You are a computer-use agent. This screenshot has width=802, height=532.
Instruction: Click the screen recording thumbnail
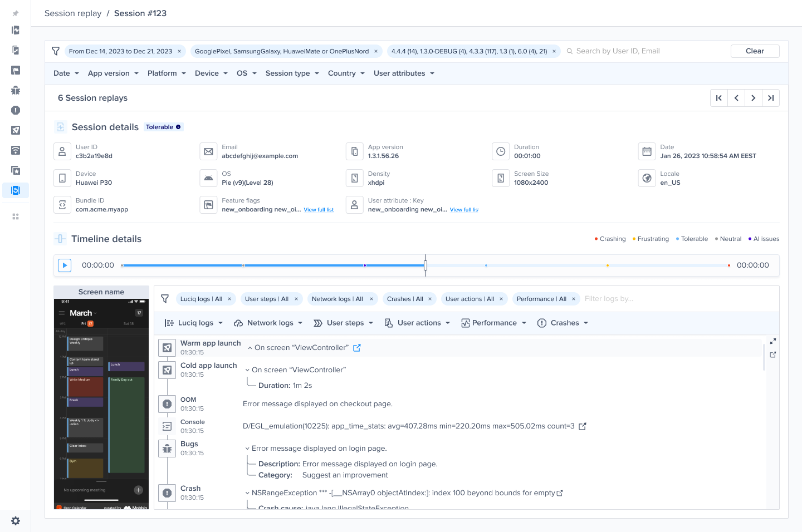tap(101, 404)
